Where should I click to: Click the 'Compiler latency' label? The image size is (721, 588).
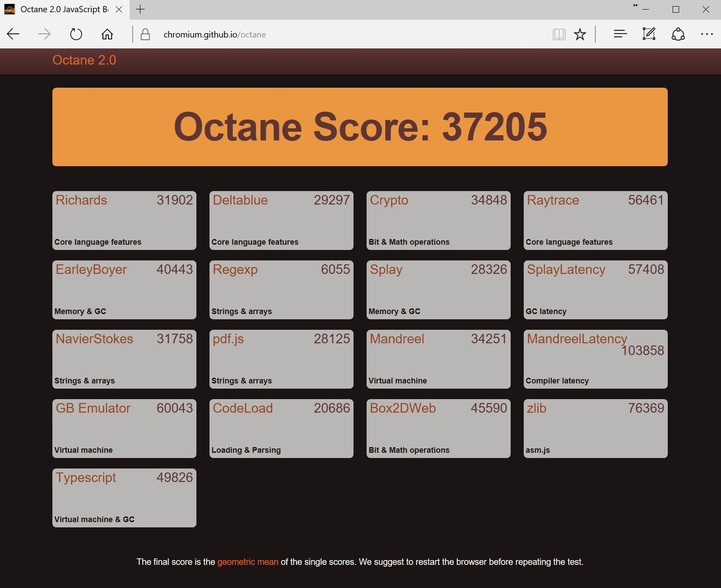557,381
